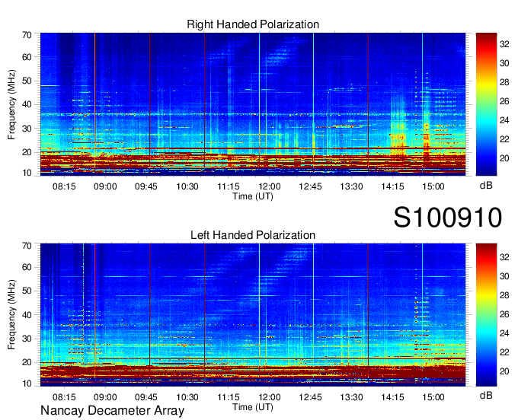Click the 08:15 tick label on top plot
The width and height of the screenshot is (518, 420).
pyautogui.click(x=64, y=186)
